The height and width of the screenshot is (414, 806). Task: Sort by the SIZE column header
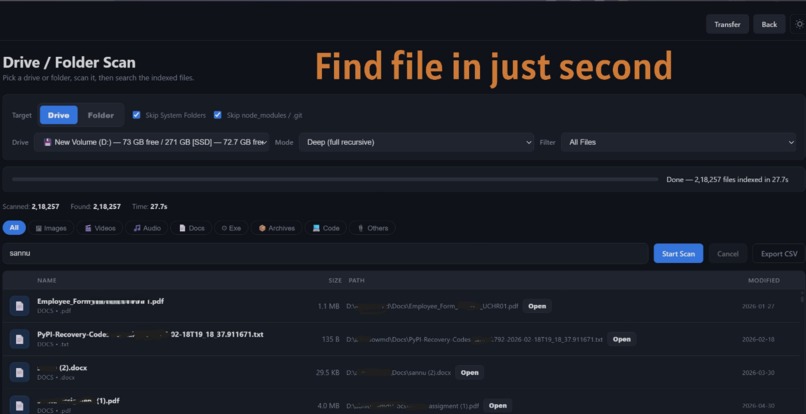335,280
